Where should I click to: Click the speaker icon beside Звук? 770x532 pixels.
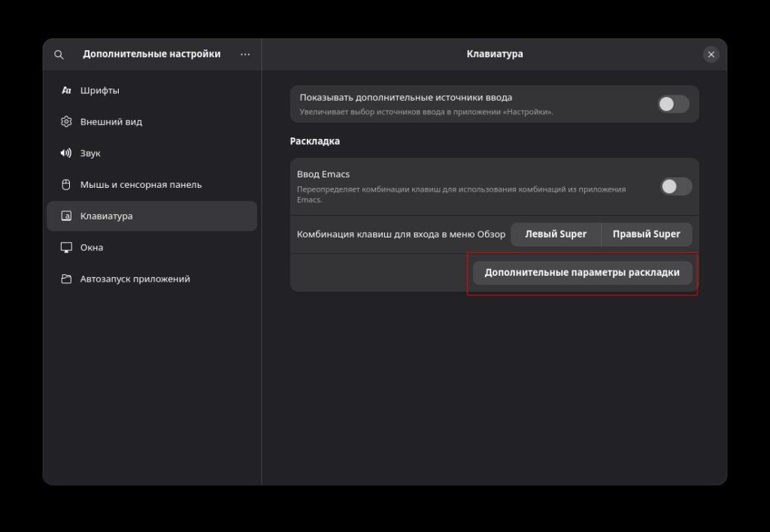pyautogui.click(x=66, y=153)
